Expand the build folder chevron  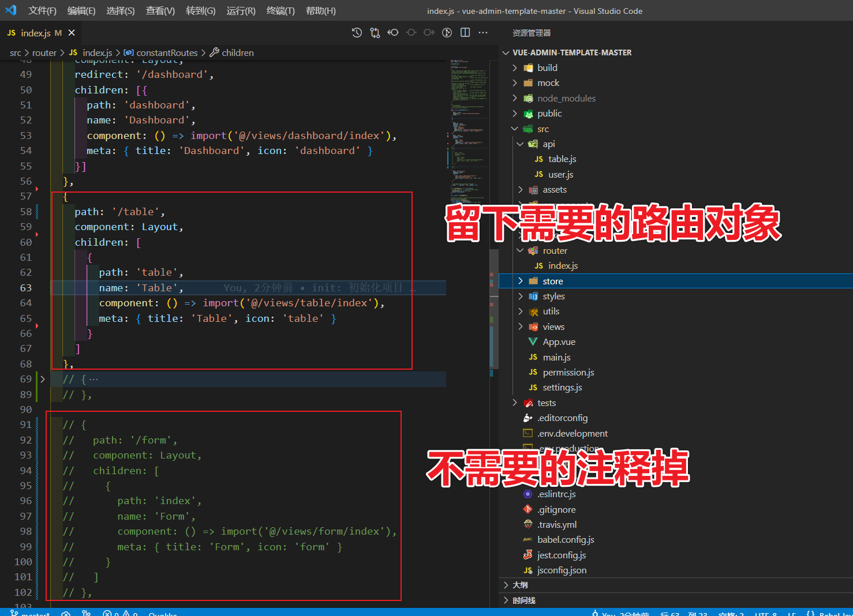click(515, 67)
